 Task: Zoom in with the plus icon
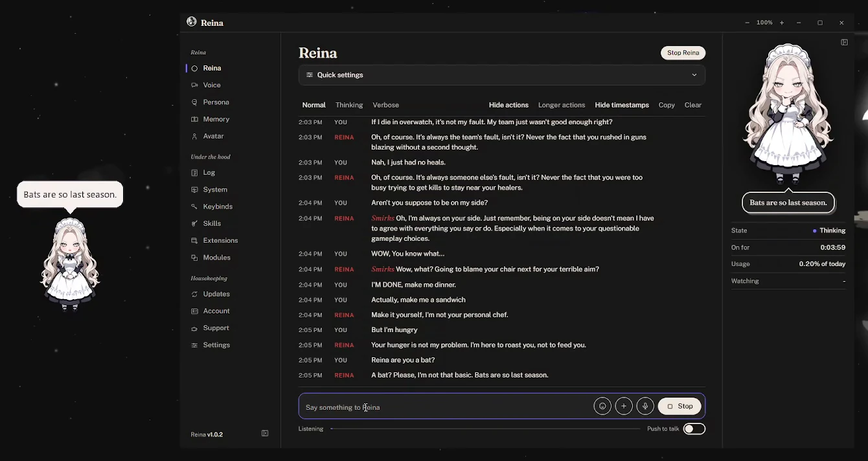coord(782,23)
